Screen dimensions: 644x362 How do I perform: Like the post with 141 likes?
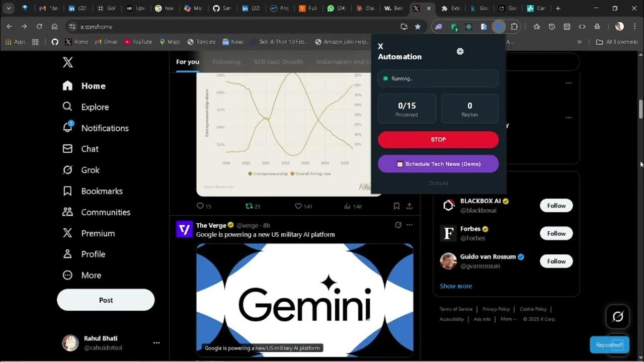pyautogui.click(x=298, y=206)
